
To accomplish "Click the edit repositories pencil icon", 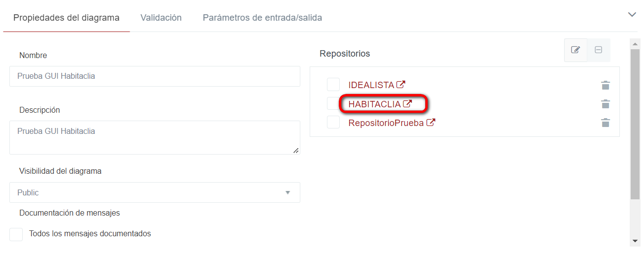I will pyautogui.click(x=575, y=50).
